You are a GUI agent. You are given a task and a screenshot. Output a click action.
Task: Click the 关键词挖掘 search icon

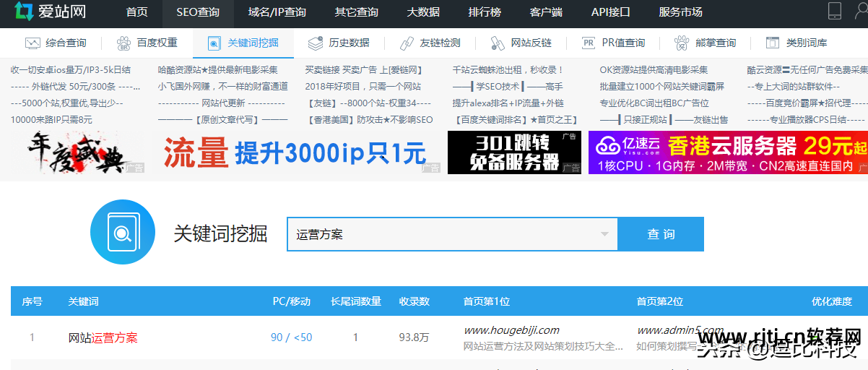(x=214, y=43)
